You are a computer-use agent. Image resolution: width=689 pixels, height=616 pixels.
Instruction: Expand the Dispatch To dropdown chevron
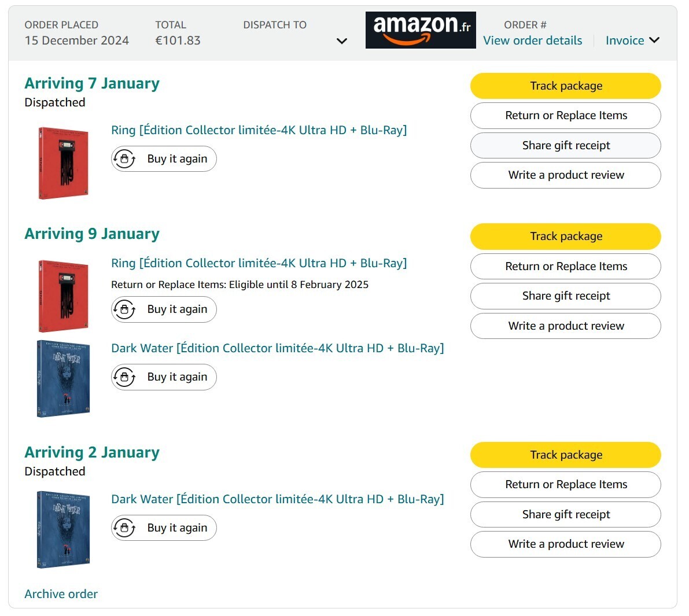342,41
